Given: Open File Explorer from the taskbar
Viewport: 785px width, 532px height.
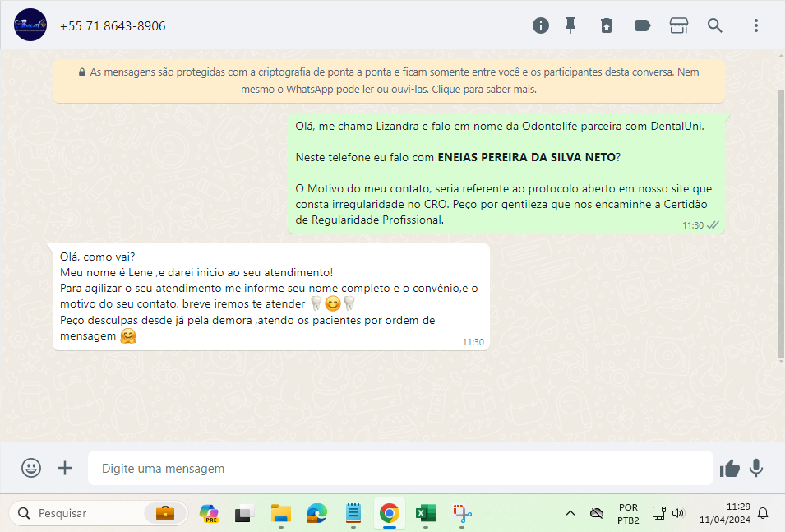Looking at the screenshot, I should coord(281,513).
